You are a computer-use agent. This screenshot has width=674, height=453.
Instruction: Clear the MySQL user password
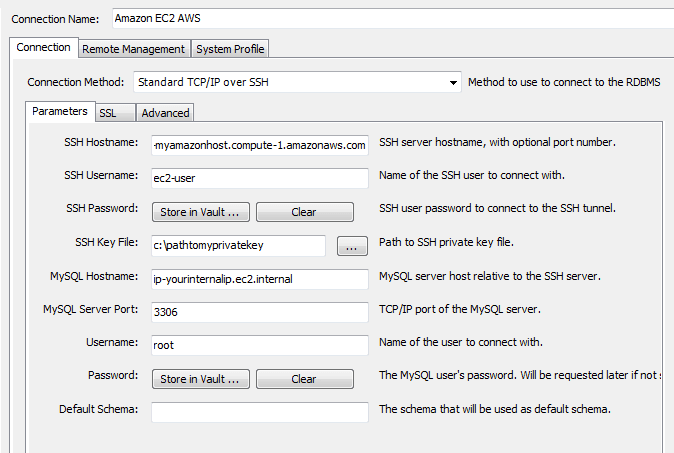click(x=304, y=379)
